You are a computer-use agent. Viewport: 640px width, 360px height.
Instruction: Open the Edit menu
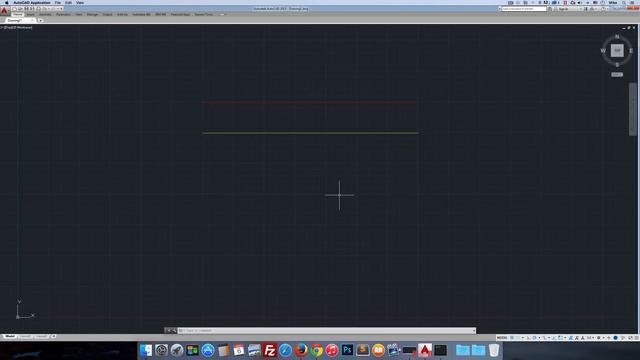click(68, 2)
